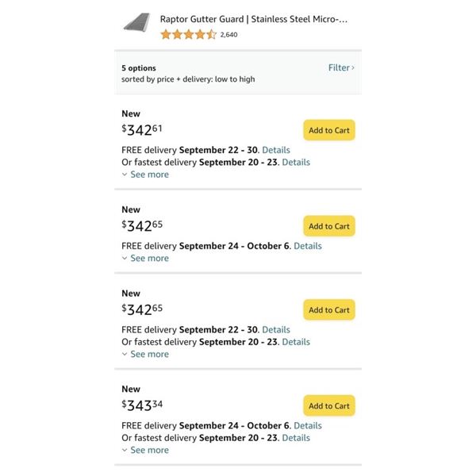476x476 pixels.
Task: Open the Raptor Gutter Guard product title
Action: [254, 18]
